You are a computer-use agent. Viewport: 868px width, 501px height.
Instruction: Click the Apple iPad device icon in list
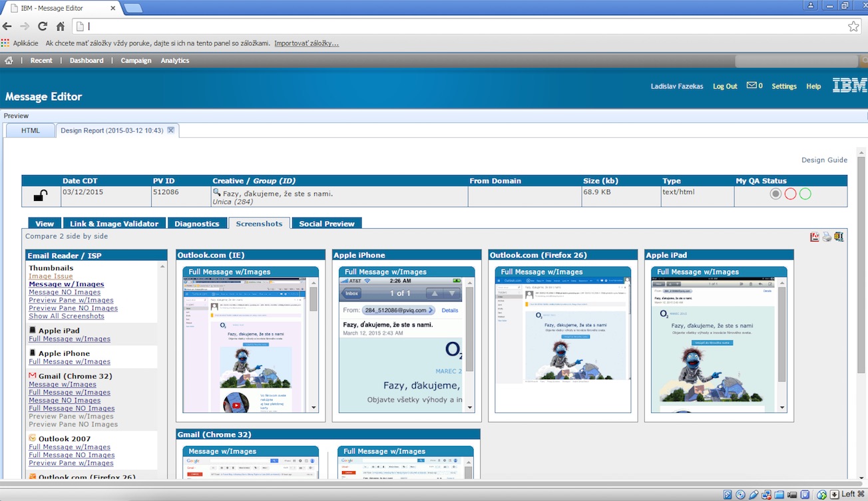point(33,330)
